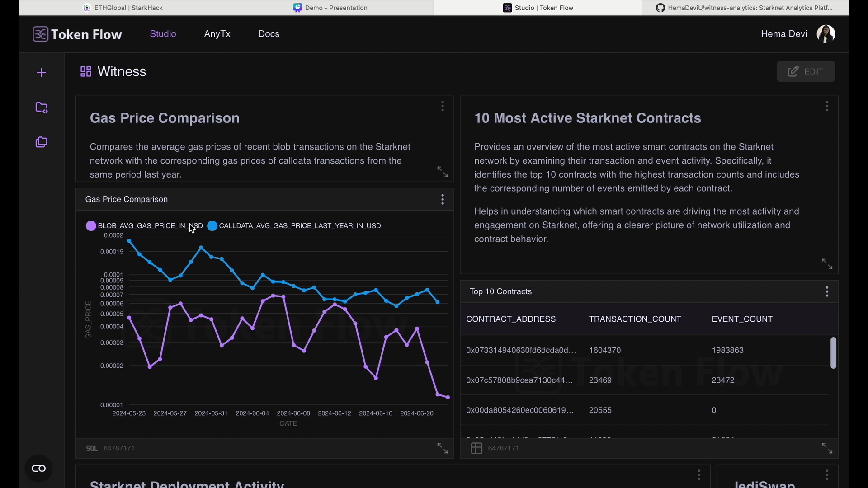This screenshot has height=488, width=868.
Task: Expand the Top 10 Contracts table panel
Action: 827,448
